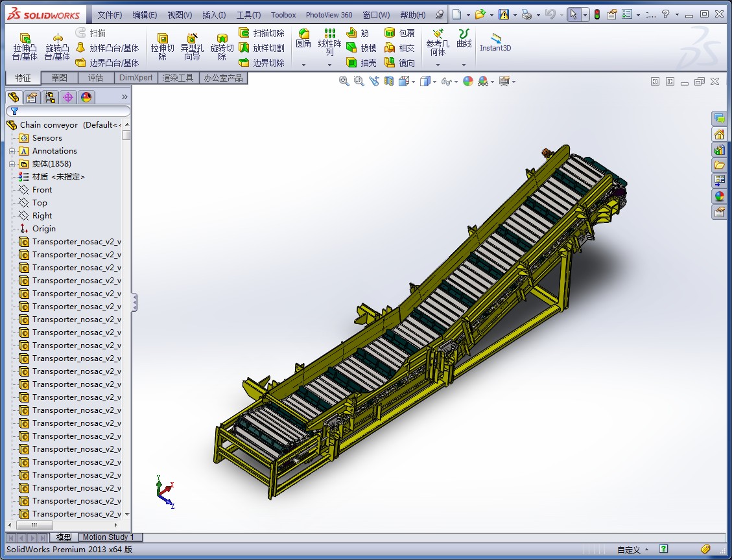The width and height of the screenshot is (732, 560).
Task: Toggle Instant3D mode
Action: pyautogui.click(x=495, y=42)
